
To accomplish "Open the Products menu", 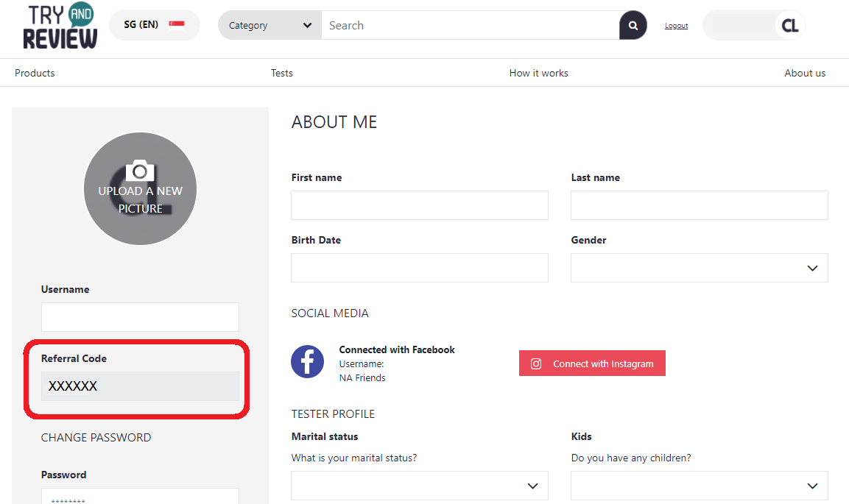I will click(x=35, y=73).
